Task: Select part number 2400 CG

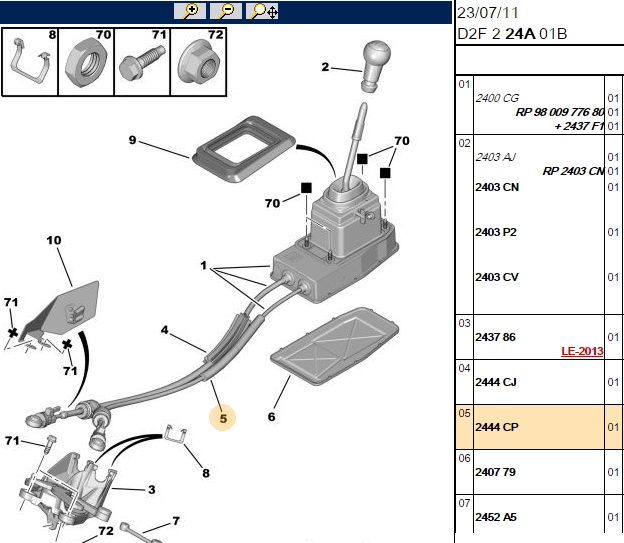Action: [497, 98]
